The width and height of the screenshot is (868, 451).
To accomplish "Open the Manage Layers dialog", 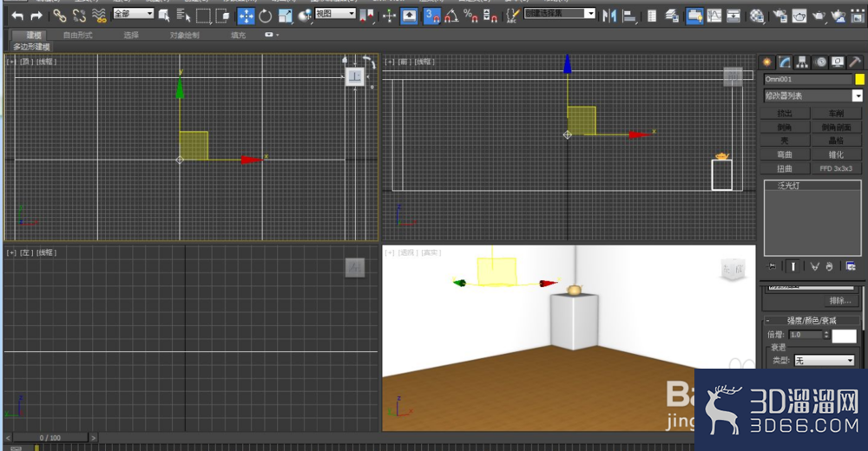I will (672, 16).
